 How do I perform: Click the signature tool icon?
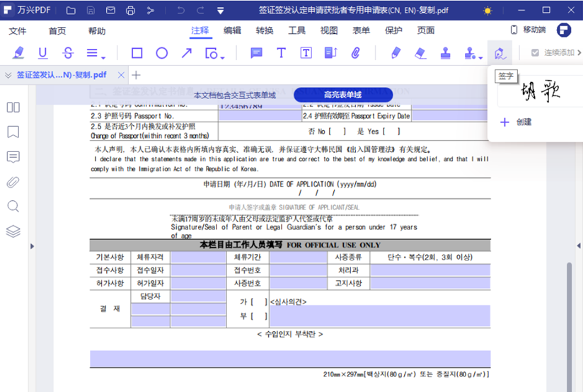(x=500, y=54)
